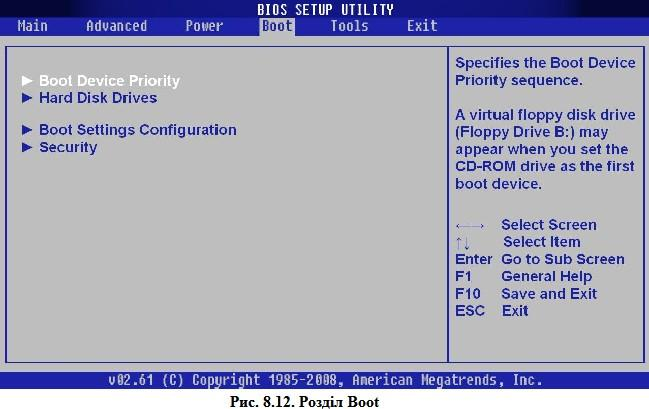Switch to the Advanced tab
The image size is (649, 409).
pyautogui.click(x=117, y=26)
